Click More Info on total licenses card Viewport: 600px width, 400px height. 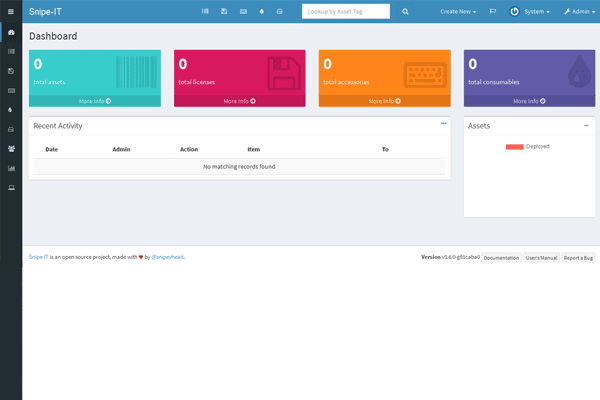click(x=240, y=101)
